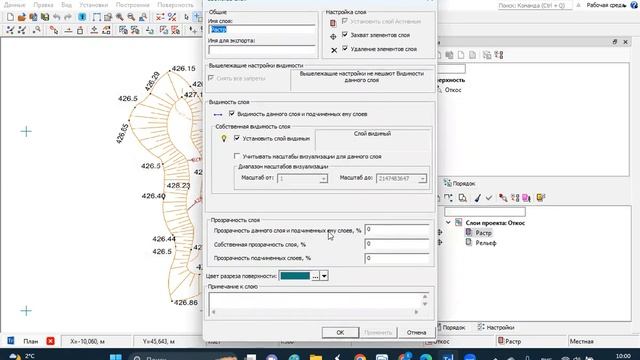Open File Explorer from the taskbar
Image resolution: width=640 pixels, height=360 pixels.
click(316, 358)
